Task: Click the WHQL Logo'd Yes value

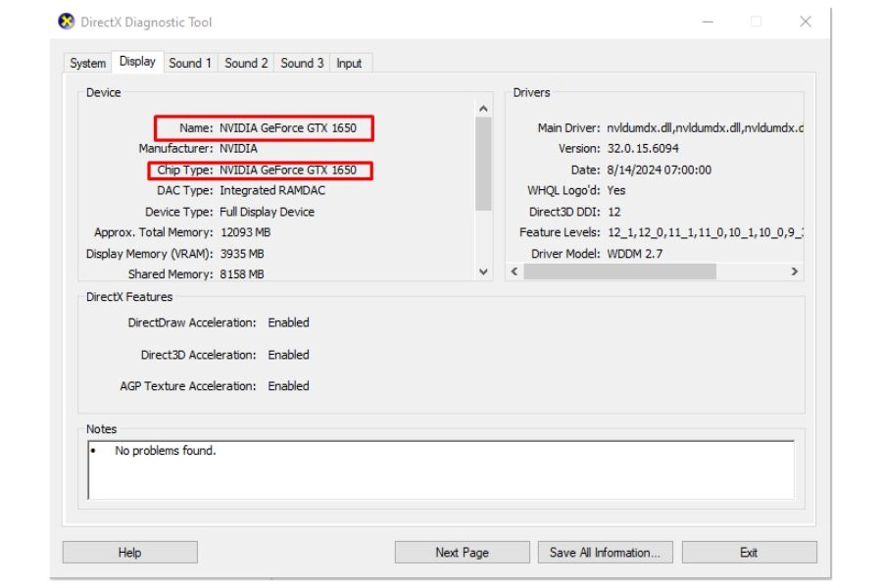Action: click(616, 191)
